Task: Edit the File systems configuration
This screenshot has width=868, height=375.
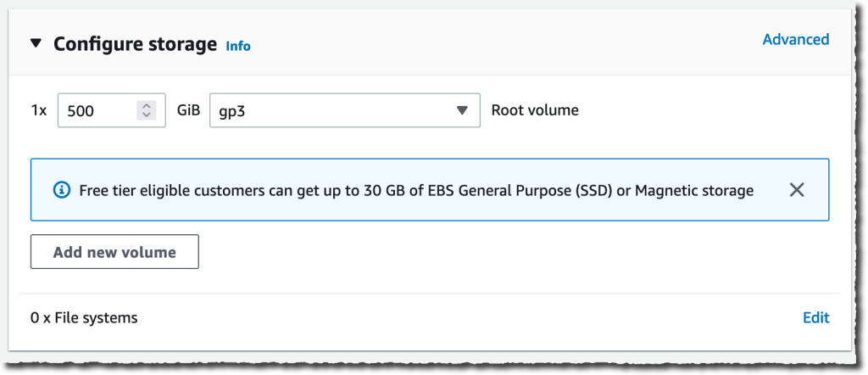Action: point(816,318)
